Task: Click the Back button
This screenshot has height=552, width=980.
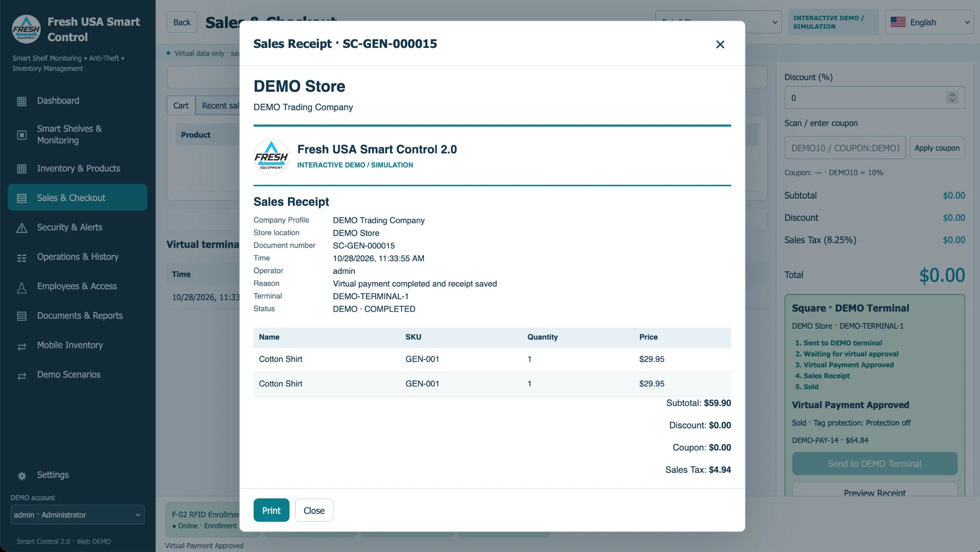Action: point(182,22)
